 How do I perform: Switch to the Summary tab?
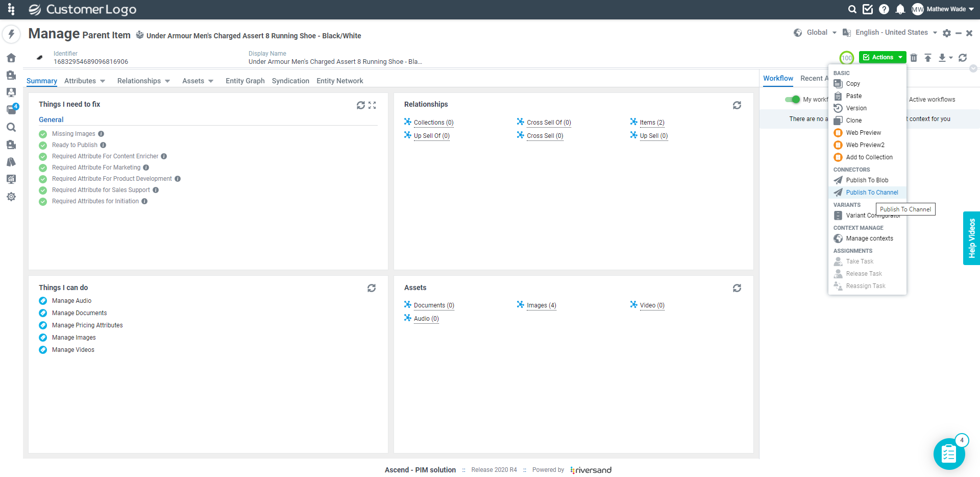click(42, 81)
